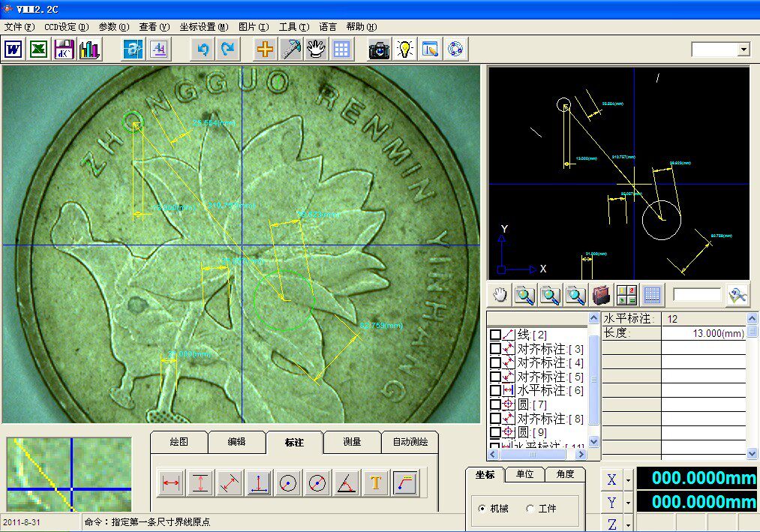Switch to the 单位 tab
This screenshot has width=760, height=532.
point(525,473)
